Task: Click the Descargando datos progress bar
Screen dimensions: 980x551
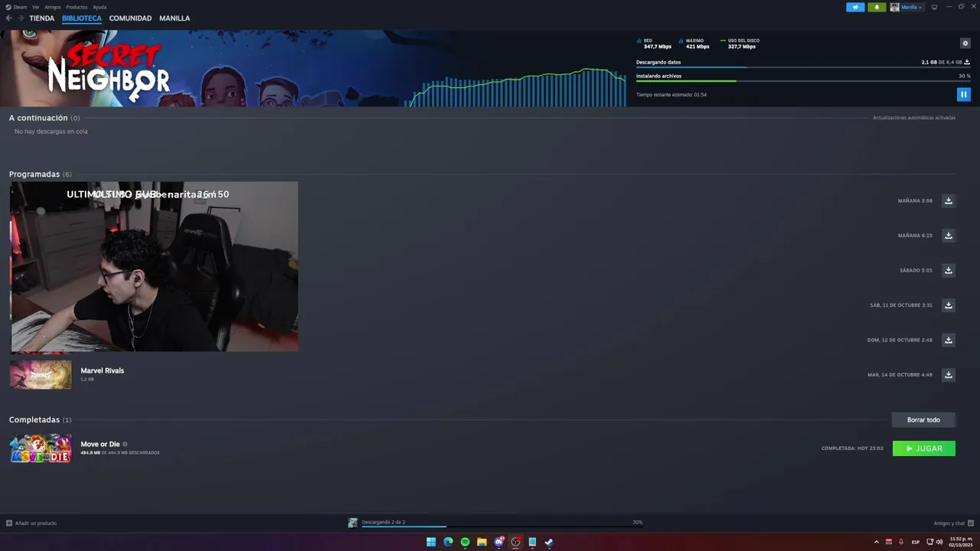Action: tap(803, 67)
